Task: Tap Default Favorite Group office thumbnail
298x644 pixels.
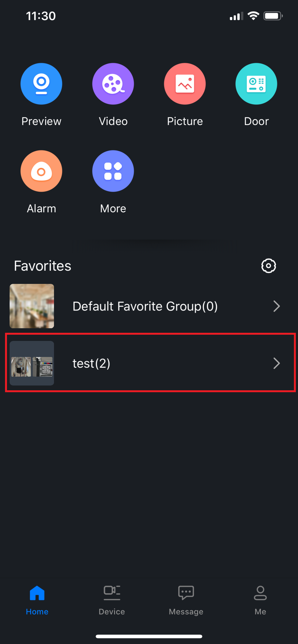Action: pyautogui.click(x=32, y=306)
